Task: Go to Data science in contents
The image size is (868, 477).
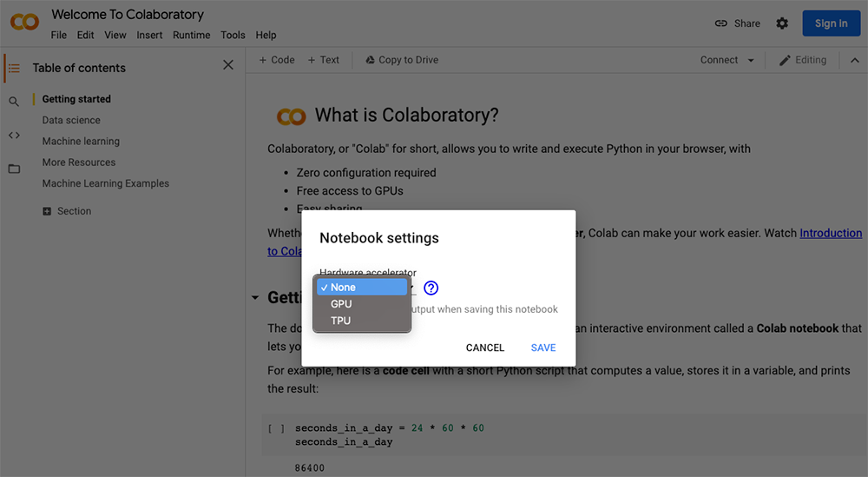Action: click(x=71, y=120)
